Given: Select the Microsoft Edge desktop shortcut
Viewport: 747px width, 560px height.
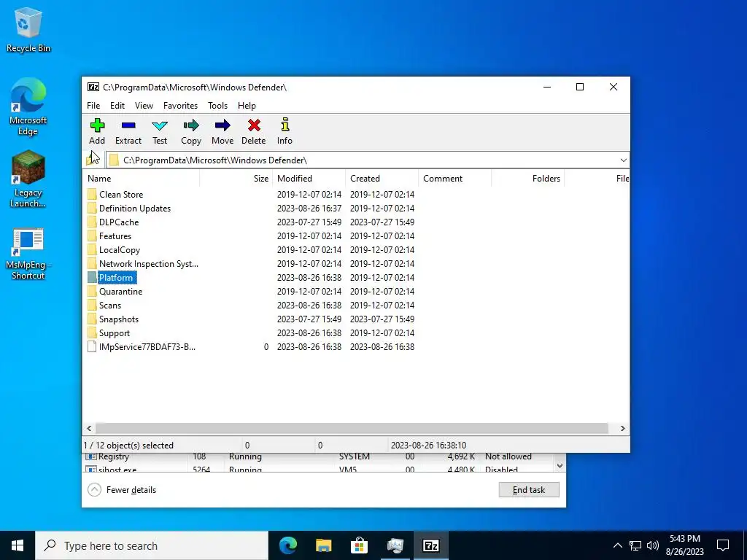Looking at the screenshot, I should (28, 107).
